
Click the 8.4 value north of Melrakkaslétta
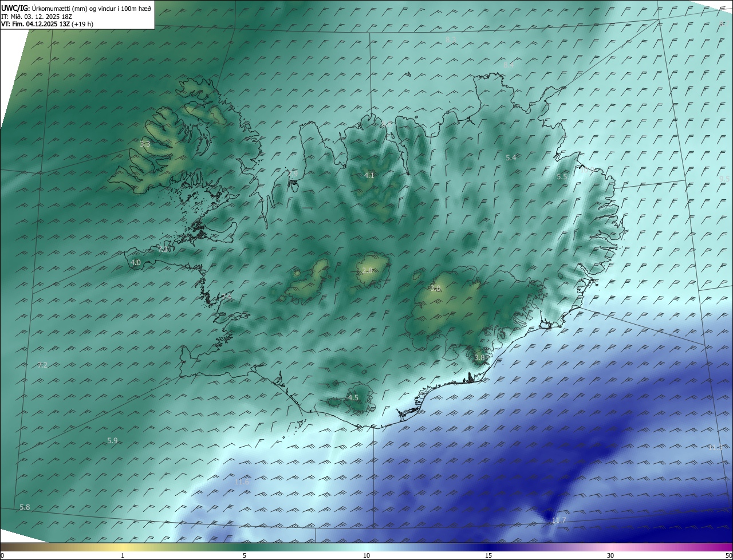(x=509, y=65)
